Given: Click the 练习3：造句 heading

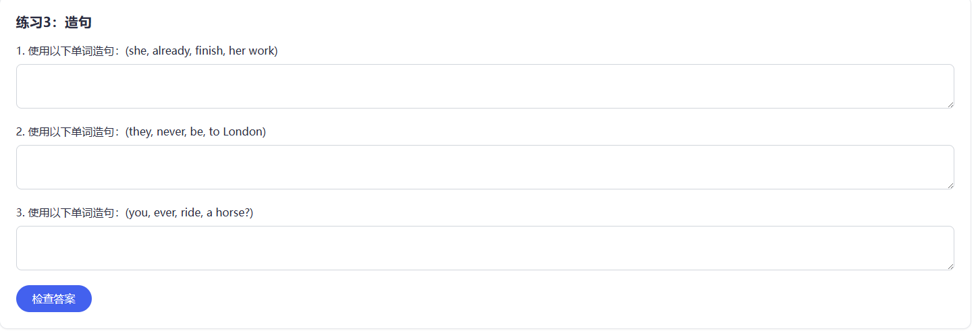Looking at the screenshot, I should click(x=54, y=22).
